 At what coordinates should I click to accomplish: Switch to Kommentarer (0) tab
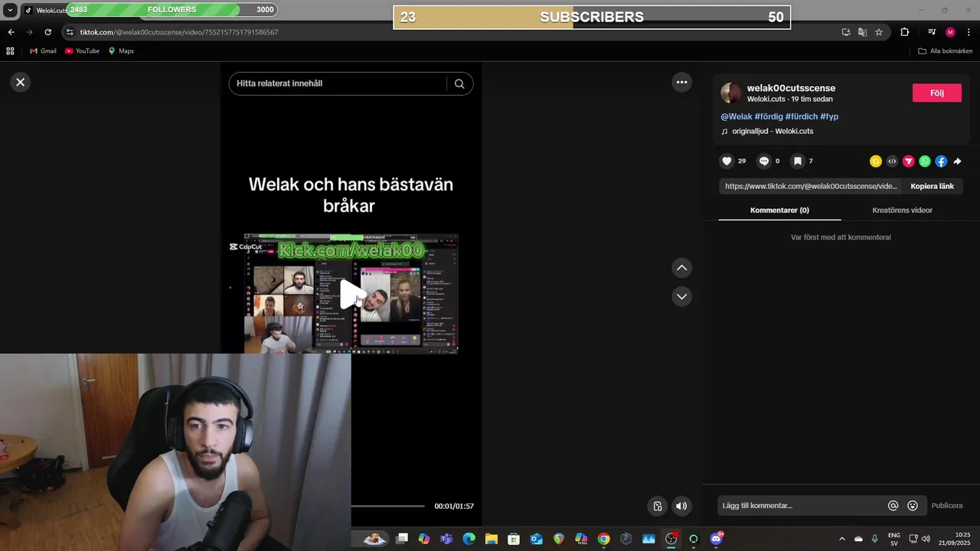[x=779, y=210]
